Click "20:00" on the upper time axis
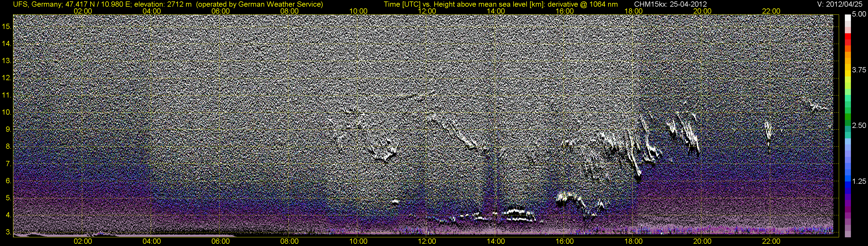This screenshot has height=246, width=868. [x=703, y=11]
